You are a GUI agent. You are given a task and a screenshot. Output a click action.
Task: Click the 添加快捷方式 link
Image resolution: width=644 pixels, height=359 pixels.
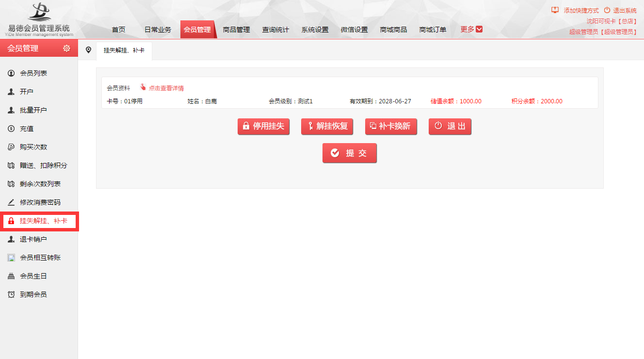(x=581, y=11)
